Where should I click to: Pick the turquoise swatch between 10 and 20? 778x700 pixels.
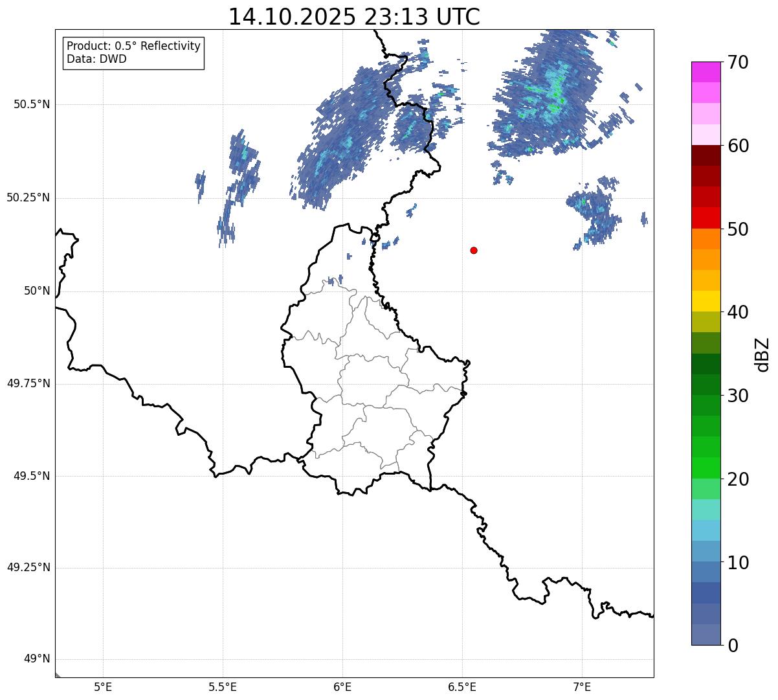point(706,509)
